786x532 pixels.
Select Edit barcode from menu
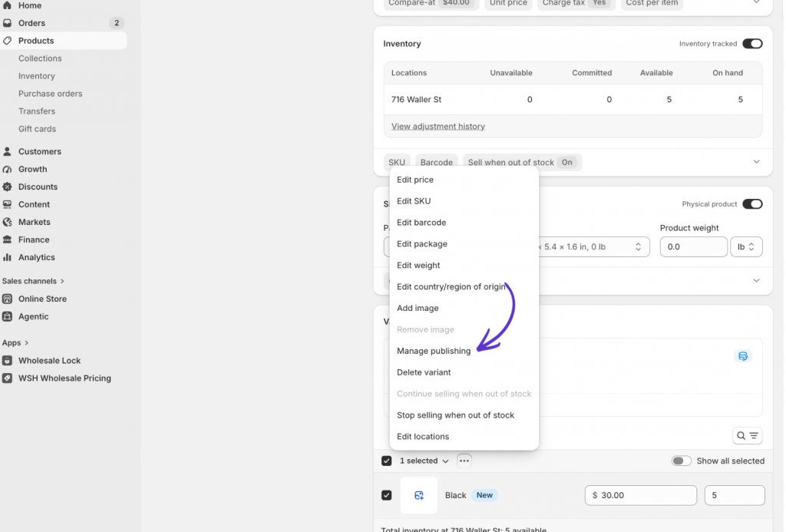coord(464,223)
